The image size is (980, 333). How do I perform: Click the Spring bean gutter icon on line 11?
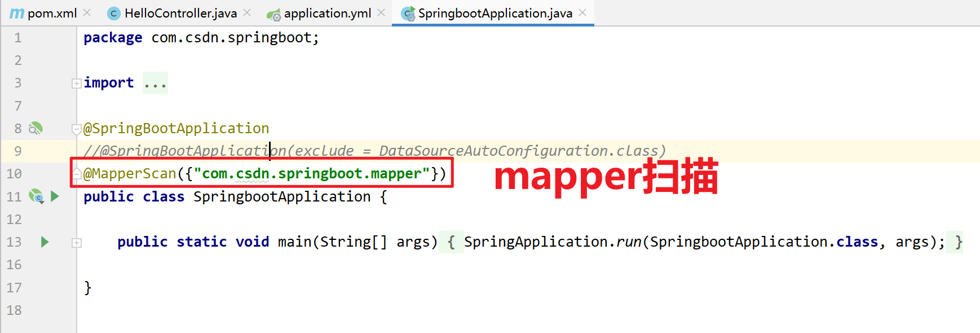point(37,196)
